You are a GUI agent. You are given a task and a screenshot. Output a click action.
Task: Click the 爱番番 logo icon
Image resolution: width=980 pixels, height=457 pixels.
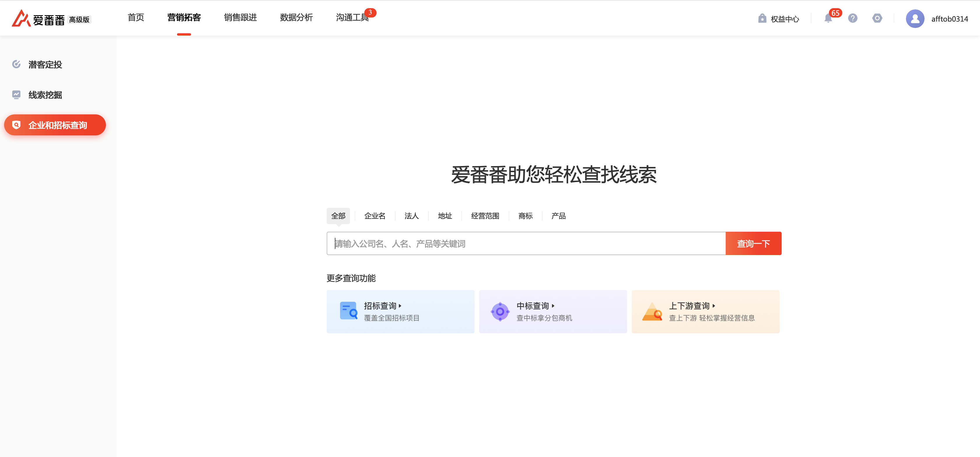point(21,18)
